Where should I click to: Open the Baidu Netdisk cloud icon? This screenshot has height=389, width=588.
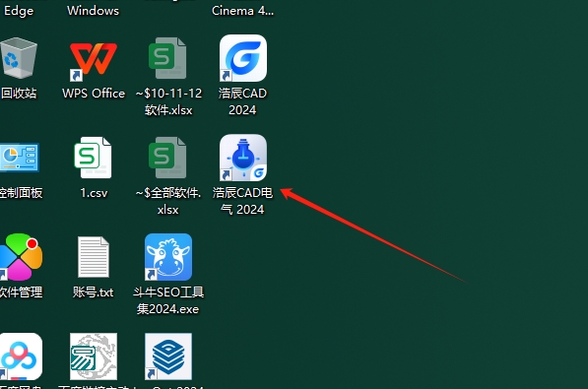point(21,357)
